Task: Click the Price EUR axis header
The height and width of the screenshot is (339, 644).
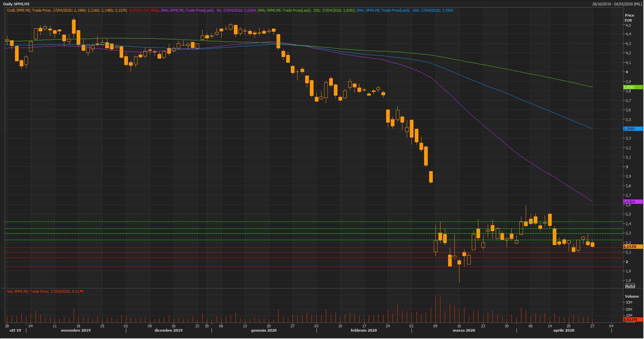Action: [629, 18]
